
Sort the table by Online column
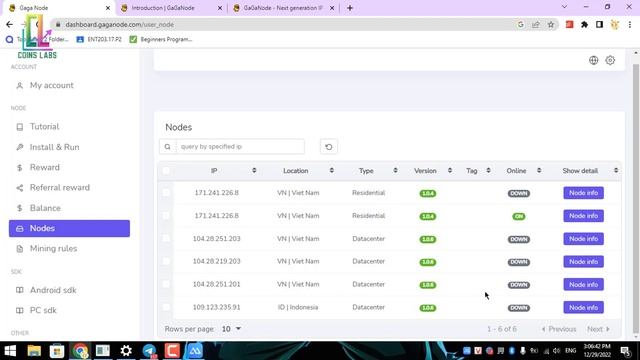coord(539,171)
